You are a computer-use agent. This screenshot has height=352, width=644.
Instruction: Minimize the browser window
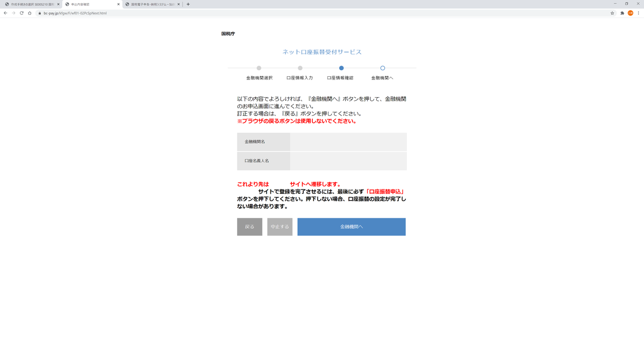614,4
